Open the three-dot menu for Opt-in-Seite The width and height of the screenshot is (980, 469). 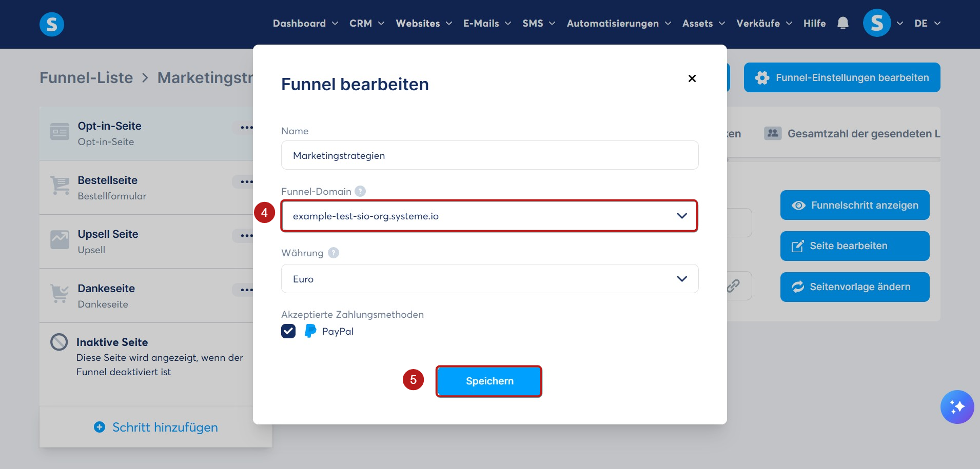246,127
